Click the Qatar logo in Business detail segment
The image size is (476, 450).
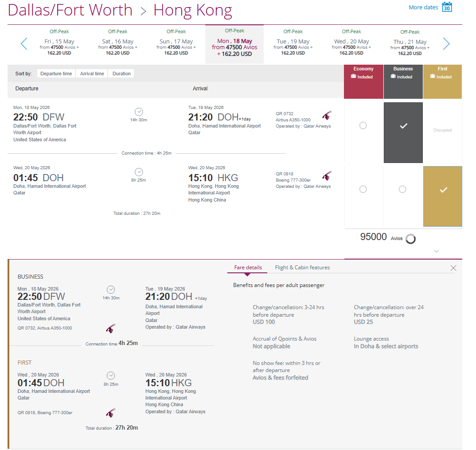pos(111,329)
